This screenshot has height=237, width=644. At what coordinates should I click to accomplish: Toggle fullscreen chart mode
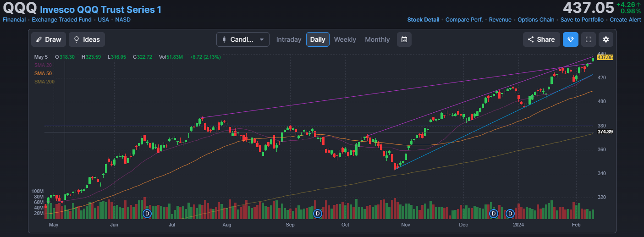[589, 39]
